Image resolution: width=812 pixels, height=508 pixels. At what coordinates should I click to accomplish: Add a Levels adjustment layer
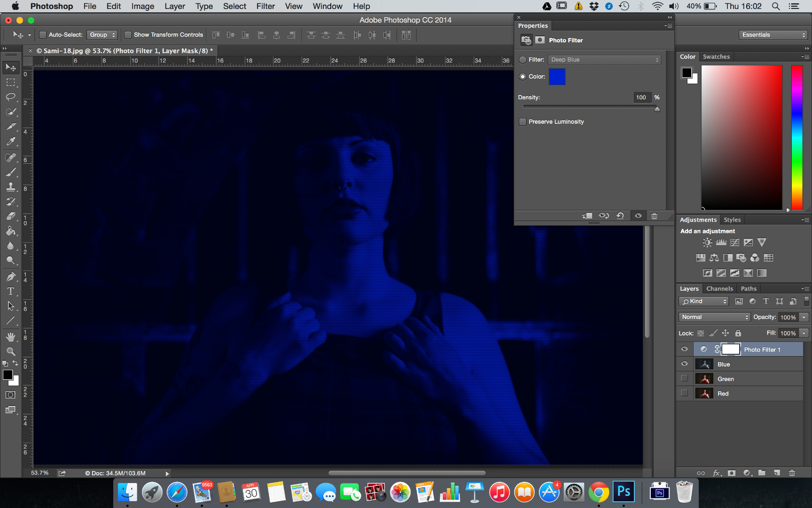point(720,242)
